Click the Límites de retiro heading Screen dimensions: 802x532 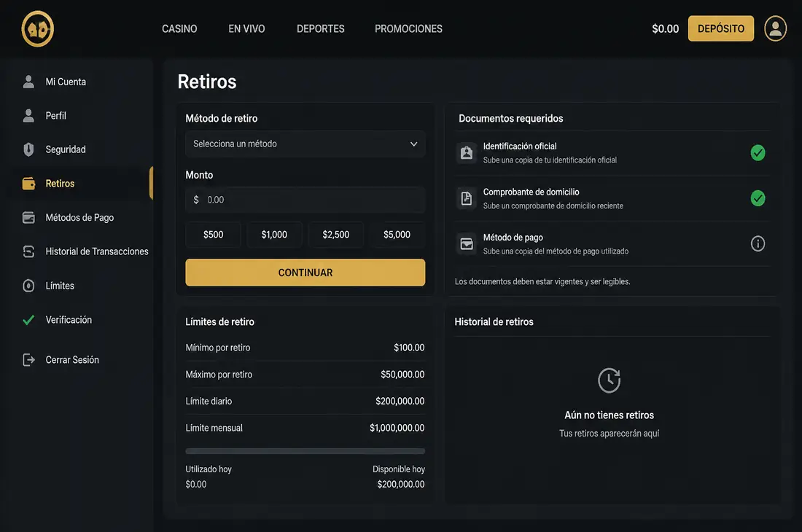pyautogui.click(x=220, y=322)
